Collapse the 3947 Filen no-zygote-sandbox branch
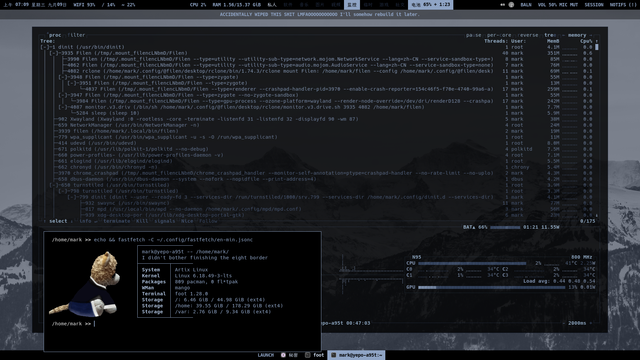Viewport: 640px width, 360px height. pyautogui.click(x=62, y=95)
